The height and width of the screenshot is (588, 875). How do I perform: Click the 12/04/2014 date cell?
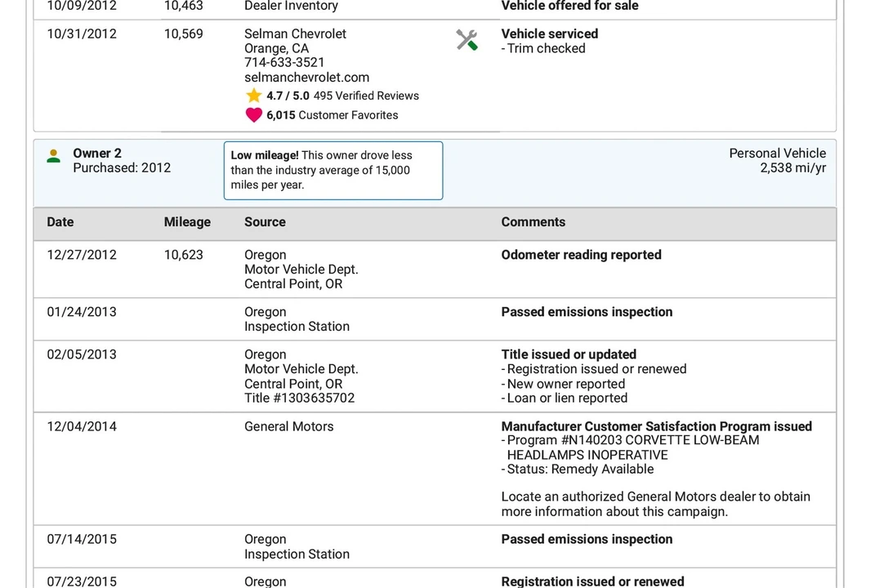82,427
